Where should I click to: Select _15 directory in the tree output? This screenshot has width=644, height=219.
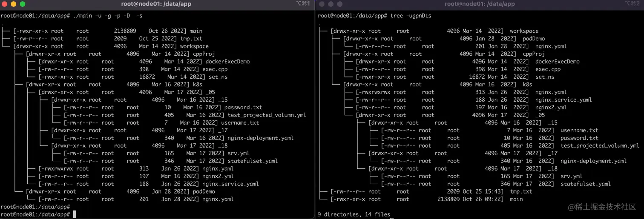tap(552, 123)
